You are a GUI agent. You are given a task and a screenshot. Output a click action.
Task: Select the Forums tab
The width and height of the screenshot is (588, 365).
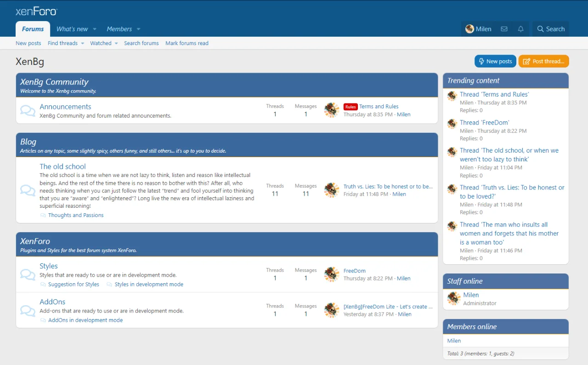pos(33,29)
